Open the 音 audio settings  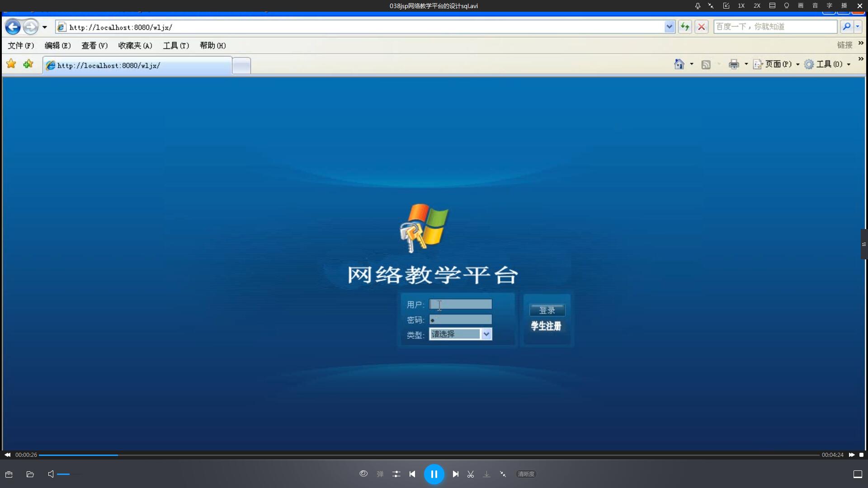pyautogui.click(x=815, y=6)
